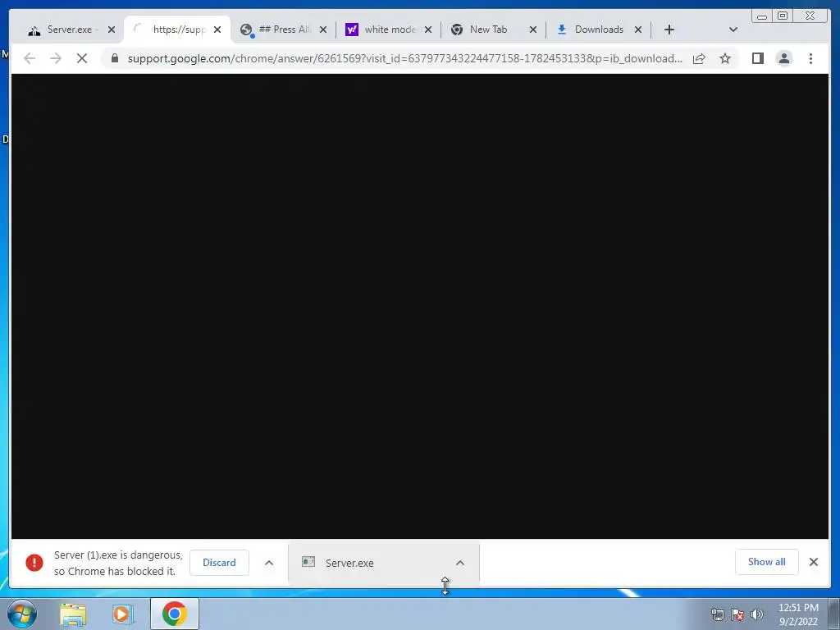Open the downloaded Server.exe file
The height and width of the screenshot is (630, 840).
coord(349,563)
